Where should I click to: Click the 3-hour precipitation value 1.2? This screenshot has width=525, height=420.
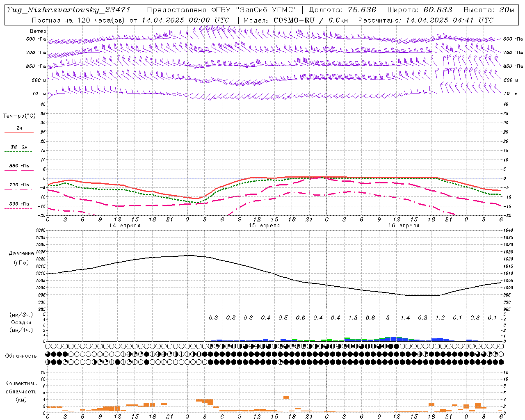point(440,318)
